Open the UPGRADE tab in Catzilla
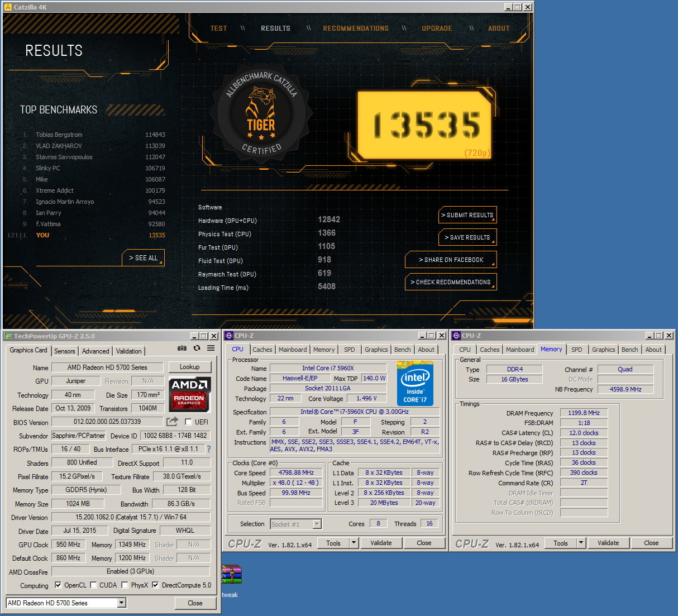 [437, 28]
